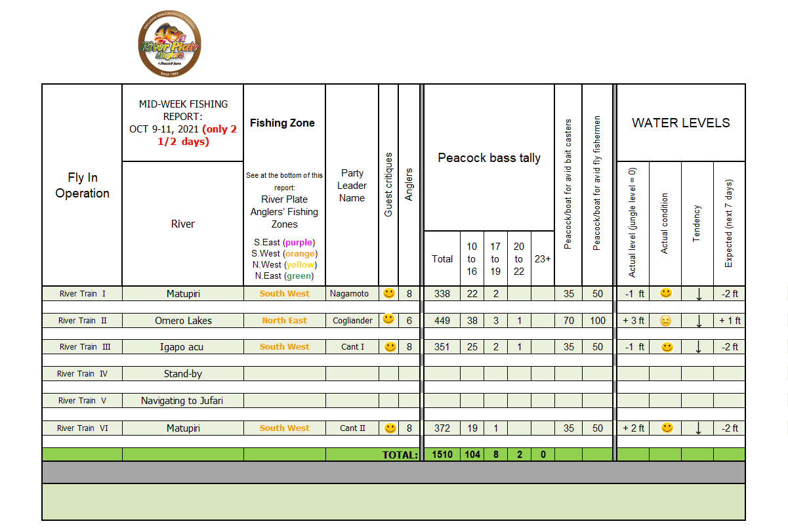Click the purple S.East legend text
788x532 pixels.
point(284,243)
